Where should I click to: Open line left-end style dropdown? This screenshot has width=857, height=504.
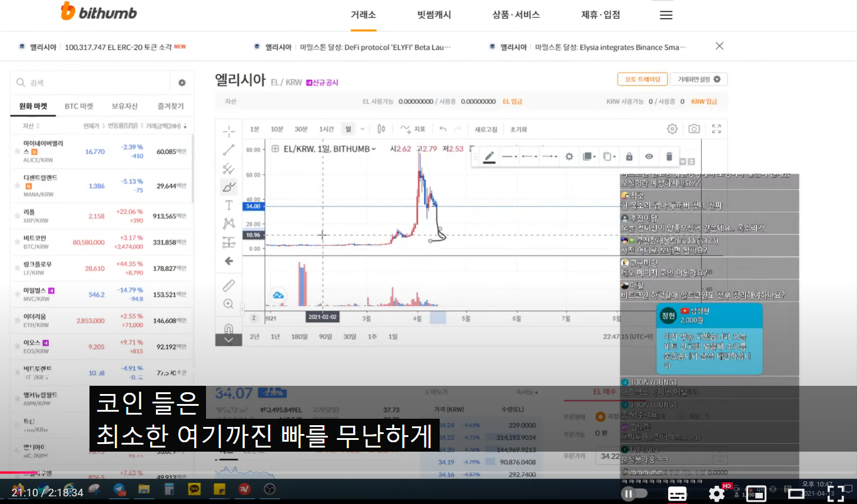point(529,156)
